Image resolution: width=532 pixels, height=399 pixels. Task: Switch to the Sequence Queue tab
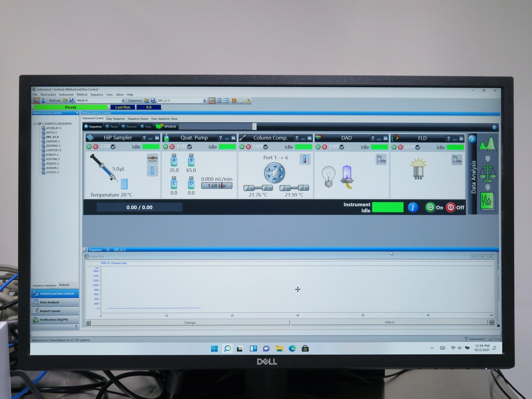[138, 119]
